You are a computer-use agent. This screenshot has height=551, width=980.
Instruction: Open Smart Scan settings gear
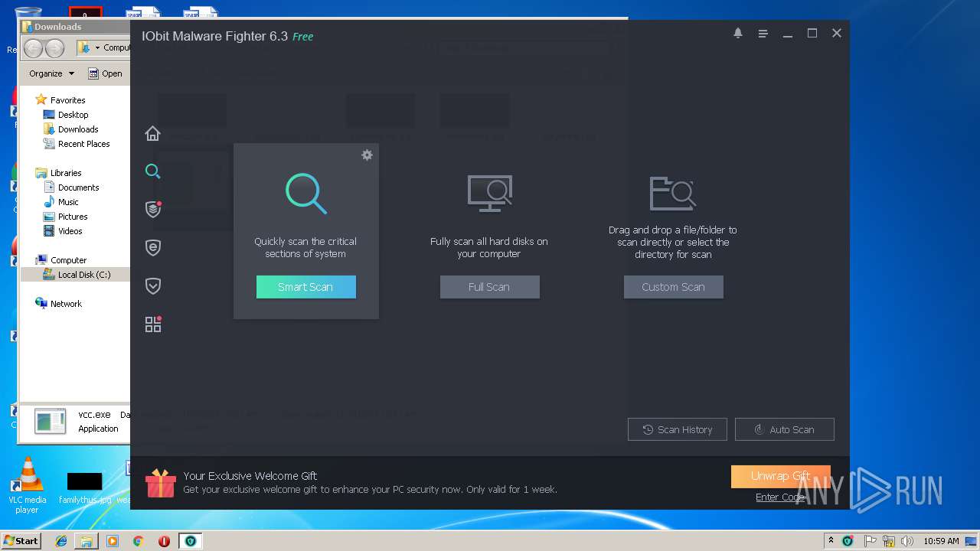[x=367, y=155]
